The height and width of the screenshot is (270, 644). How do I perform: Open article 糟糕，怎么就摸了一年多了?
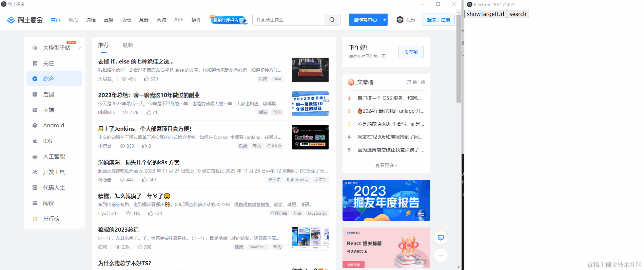tap(134, 196)
